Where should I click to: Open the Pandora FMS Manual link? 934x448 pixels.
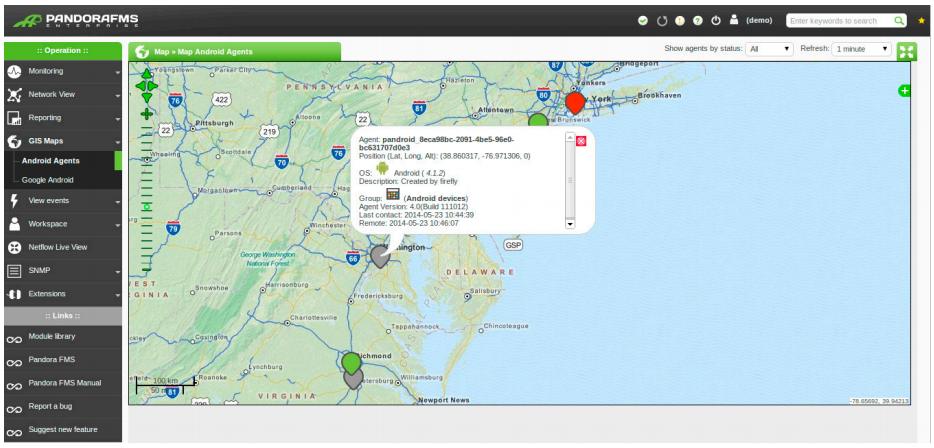pos(63,384)
